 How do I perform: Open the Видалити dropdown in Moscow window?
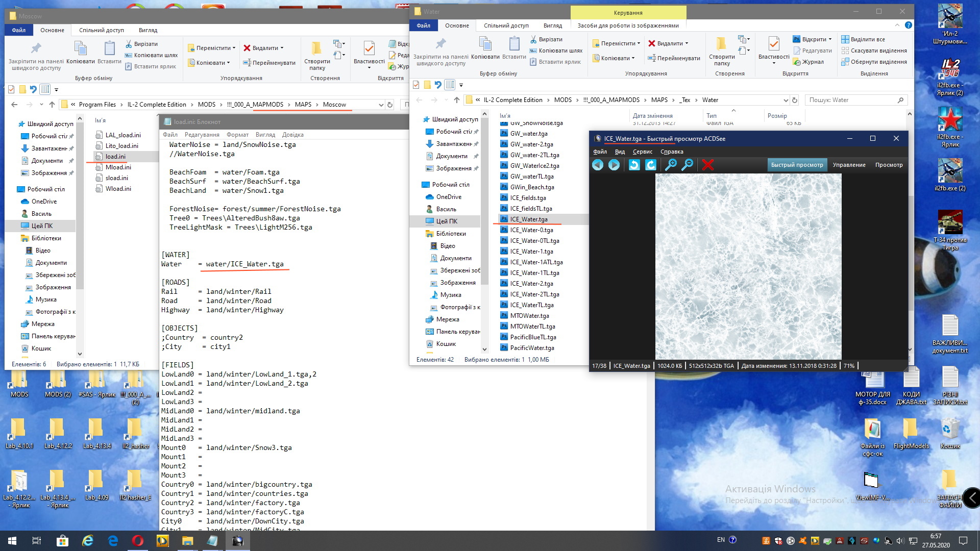[x=282, y=48]
